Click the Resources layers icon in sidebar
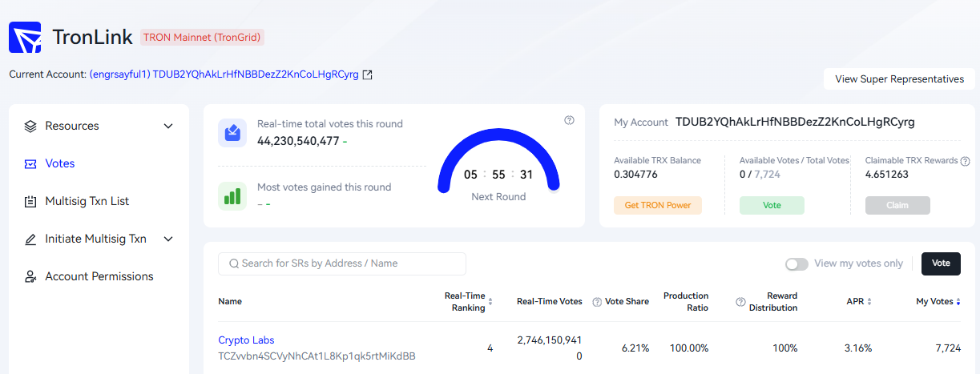This screenshot has height=374, width=980. pos(30,126)
